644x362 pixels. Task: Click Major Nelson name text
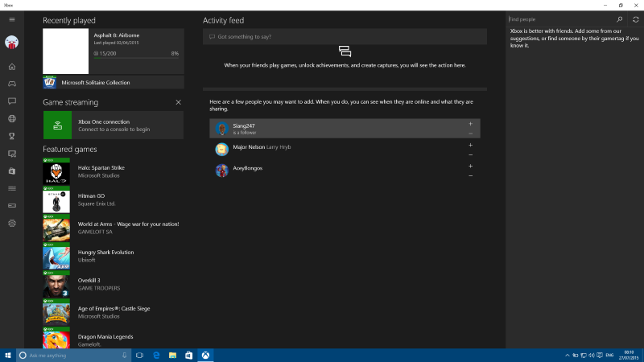pos(249,147)
